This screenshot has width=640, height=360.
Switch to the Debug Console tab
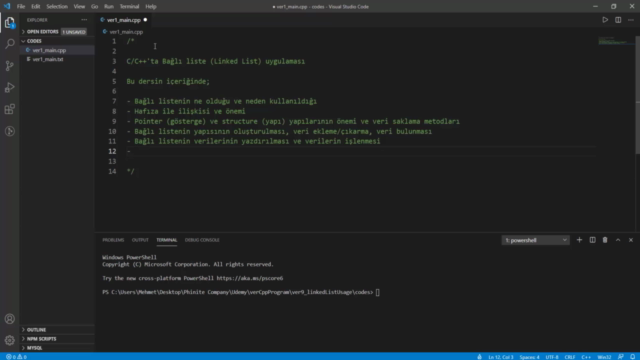[202, 240]
